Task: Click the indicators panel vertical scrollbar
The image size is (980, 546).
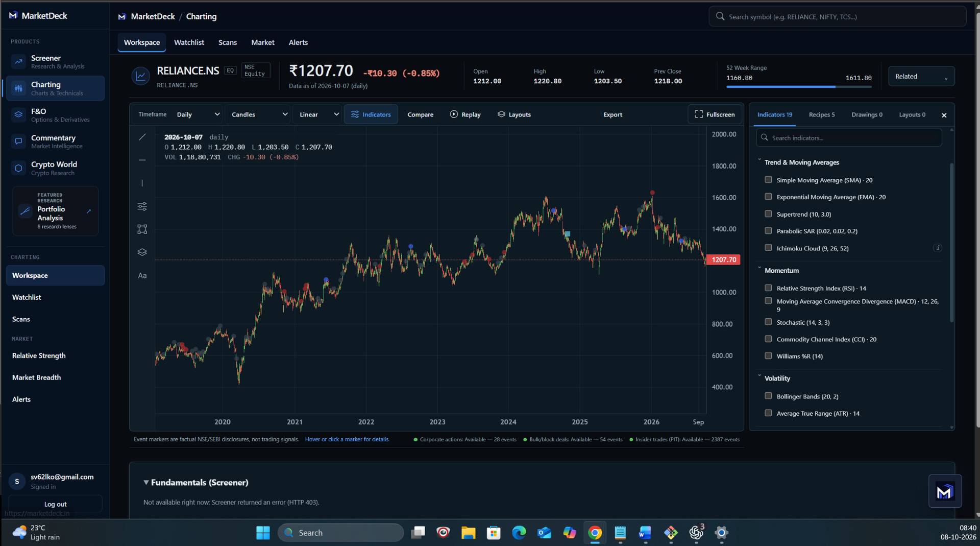Action: [951, 243]
